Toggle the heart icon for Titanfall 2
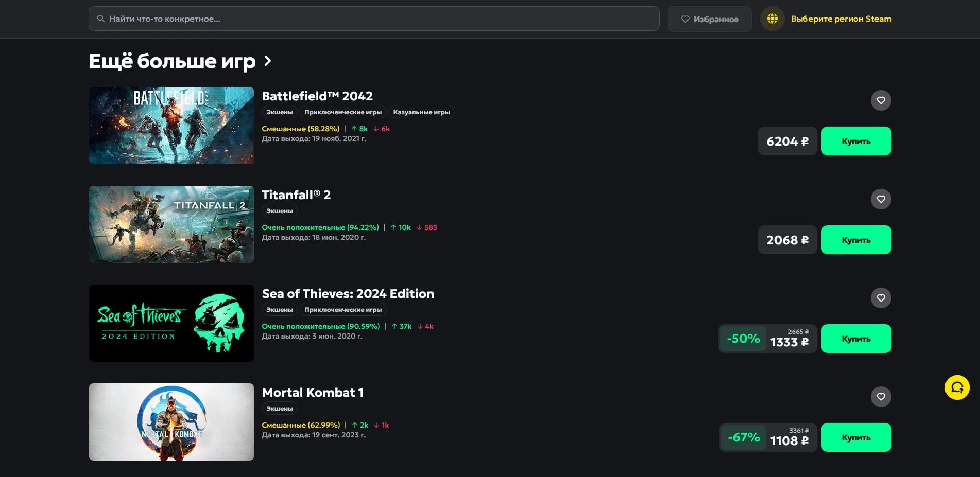 point(881,199)
